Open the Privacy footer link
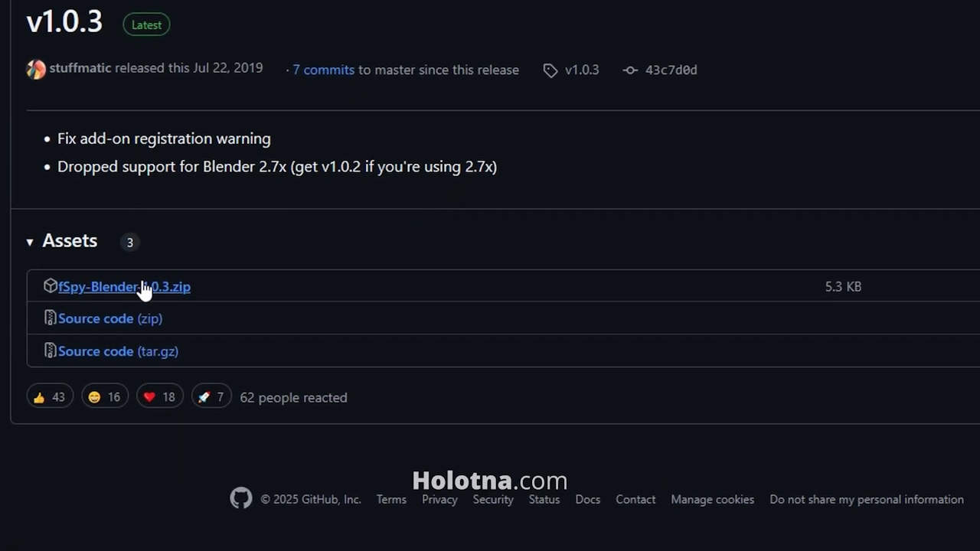 click(x=439, y=499)
